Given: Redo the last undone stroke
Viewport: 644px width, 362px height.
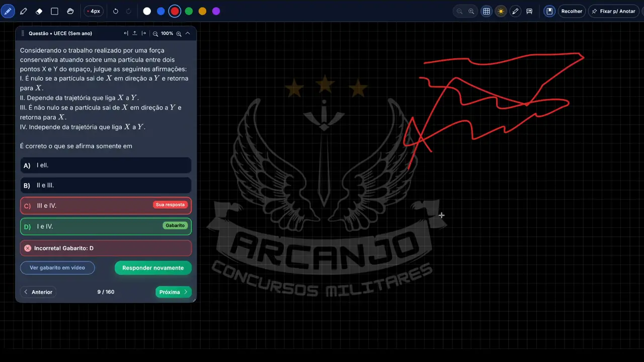Looking at the screenshot, I should [129, 11].
